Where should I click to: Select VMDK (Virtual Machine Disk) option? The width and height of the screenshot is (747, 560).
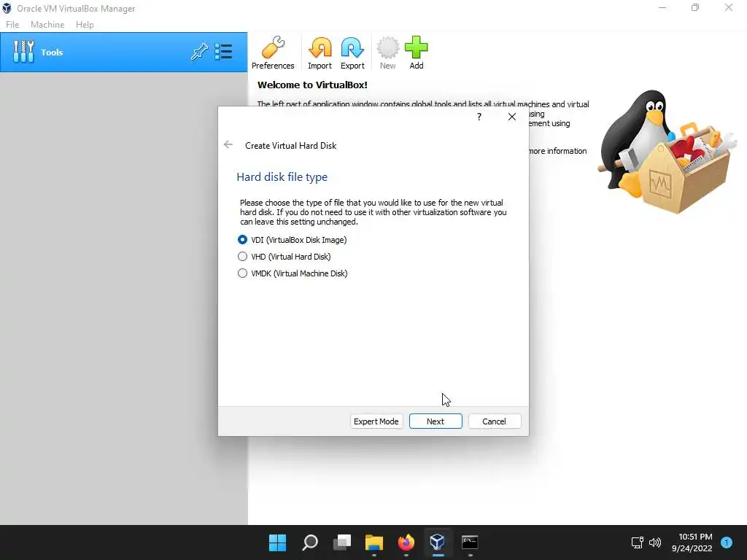293,273
